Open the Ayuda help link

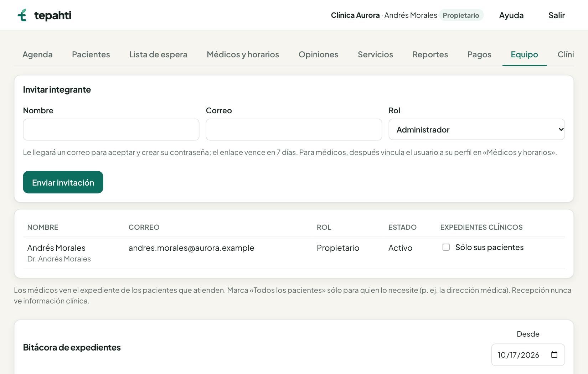pos(511,15)
